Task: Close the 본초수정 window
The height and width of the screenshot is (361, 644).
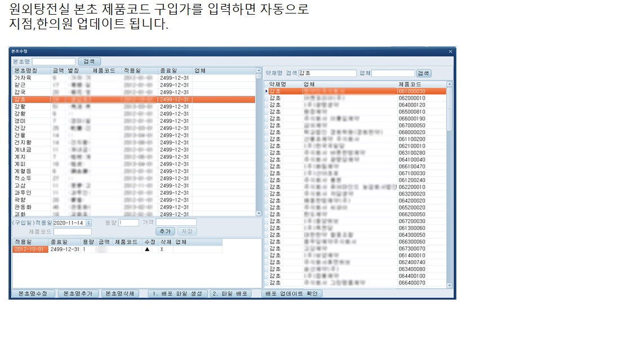Action: point(450,51)
